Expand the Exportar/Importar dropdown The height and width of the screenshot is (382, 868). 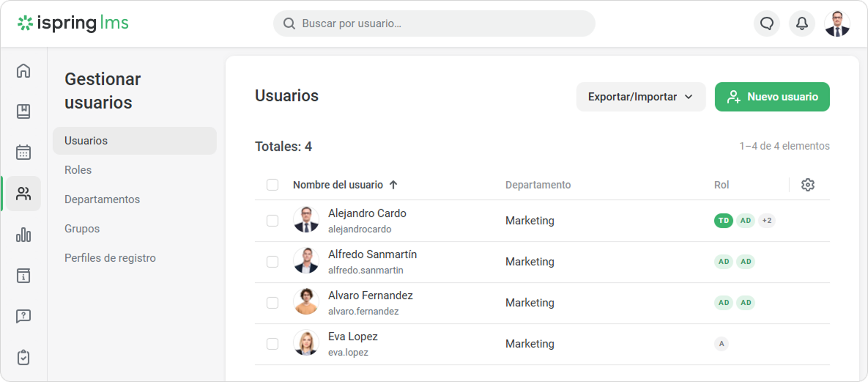[640, 97]
